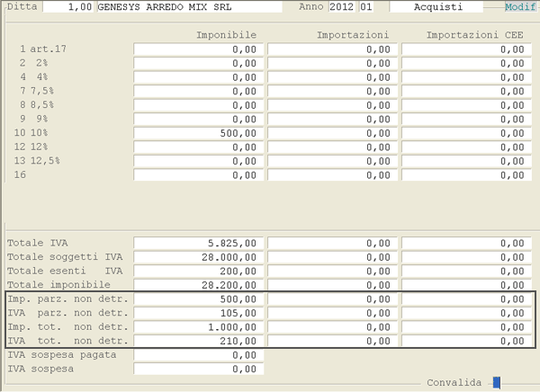Select the Totale imponibile value 28.200,00
The width and height of the screenshot is (540, 392).
click(198, 285)
